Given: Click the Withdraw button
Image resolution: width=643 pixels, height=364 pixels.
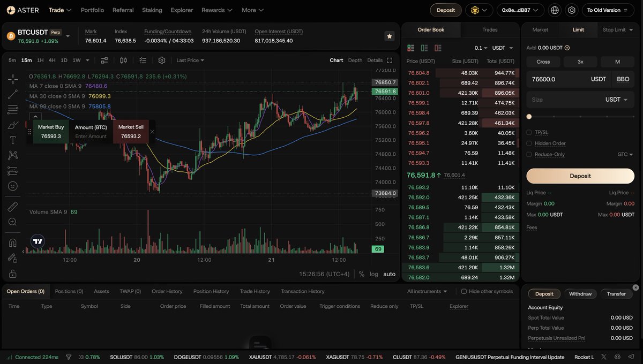Looking at the screenshot, I should click(580, 294).
